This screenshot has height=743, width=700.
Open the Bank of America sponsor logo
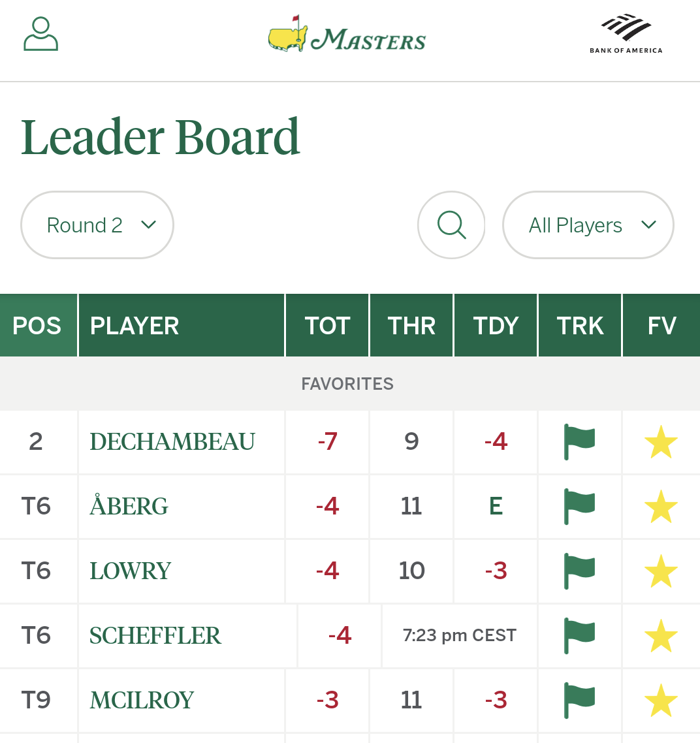(x=626, y=34)
